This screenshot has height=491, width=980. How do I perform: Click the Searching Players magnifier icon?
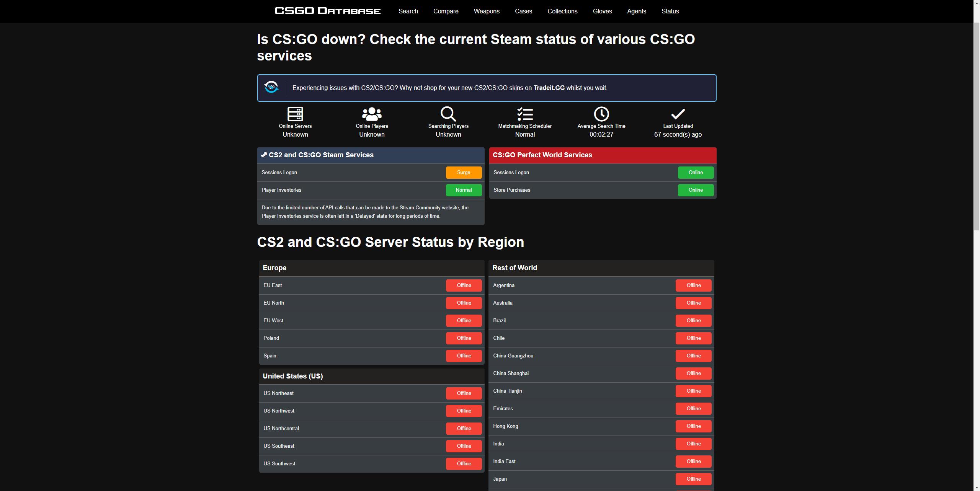448,114
